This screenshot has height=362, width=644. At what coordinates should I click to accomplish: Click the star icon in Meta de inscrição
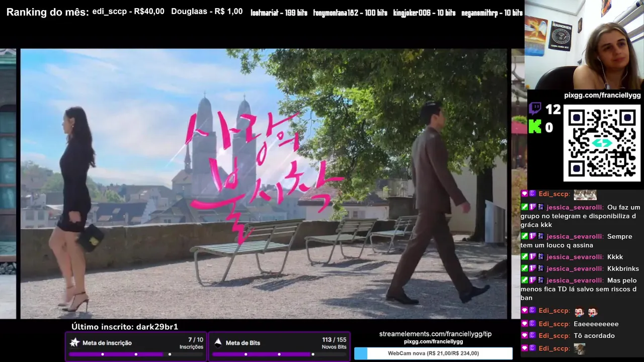tap(74, 342)
